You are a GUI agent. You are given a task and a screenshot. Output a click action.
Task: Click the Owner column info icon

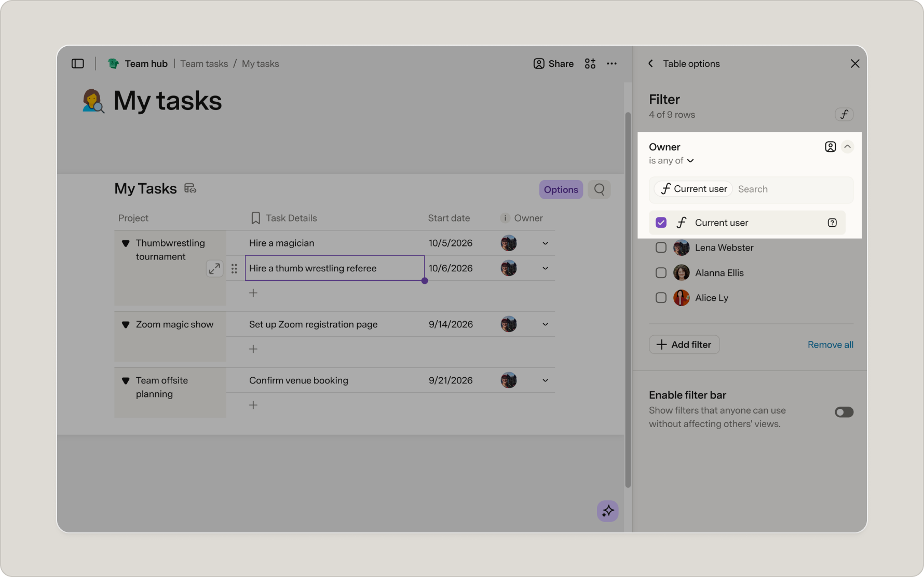(505, 218)
